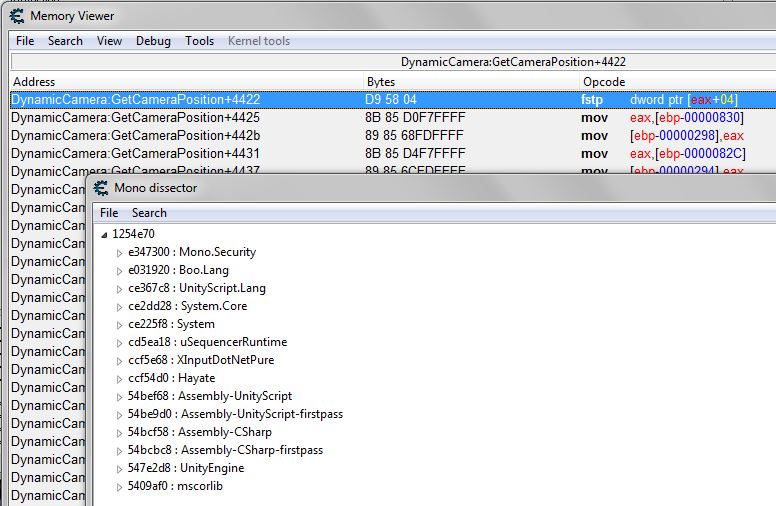This screenshot has width=776, height=506.
Task: Click the Memory Viewer window icon
Action: tap(16, 16)
